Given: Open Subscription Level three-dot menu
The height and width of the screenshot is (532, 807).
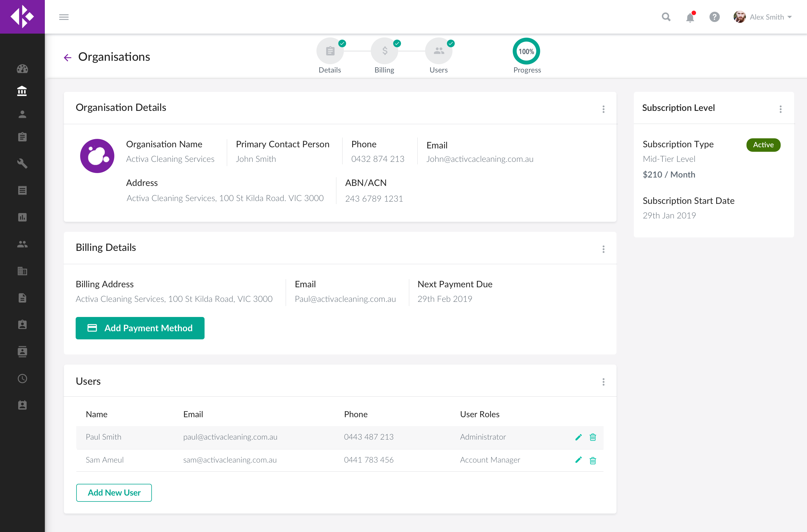Looking at the screenshot, I should pos(780,109).
